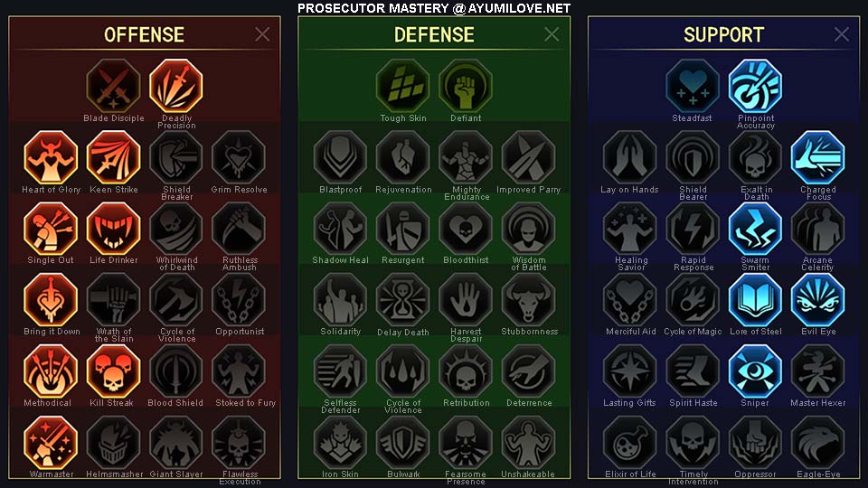
Task: Click the Delay Death hourglass mastery
Action: click(x=403, y=300)
